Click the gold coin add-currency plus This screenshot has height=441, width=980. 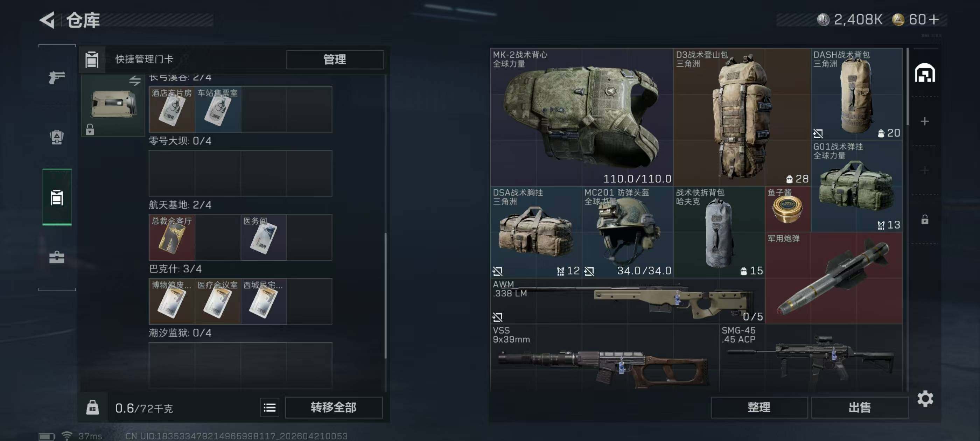933,19
